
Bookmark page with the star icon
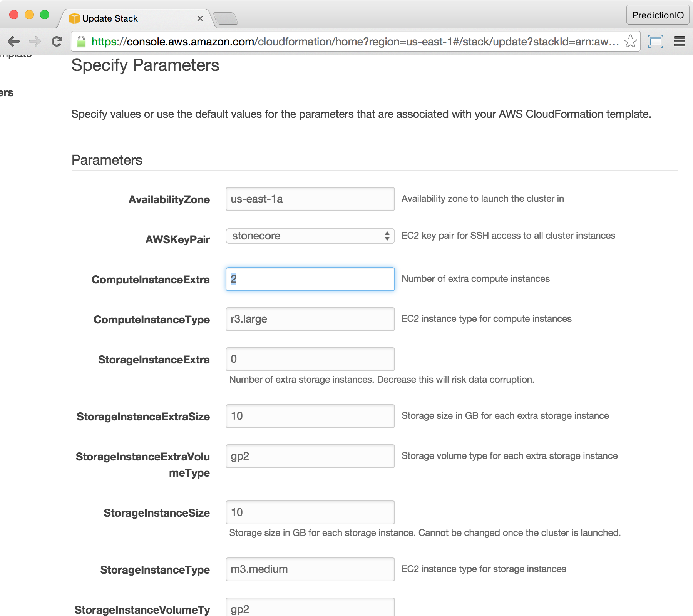[x=630, y=41]
